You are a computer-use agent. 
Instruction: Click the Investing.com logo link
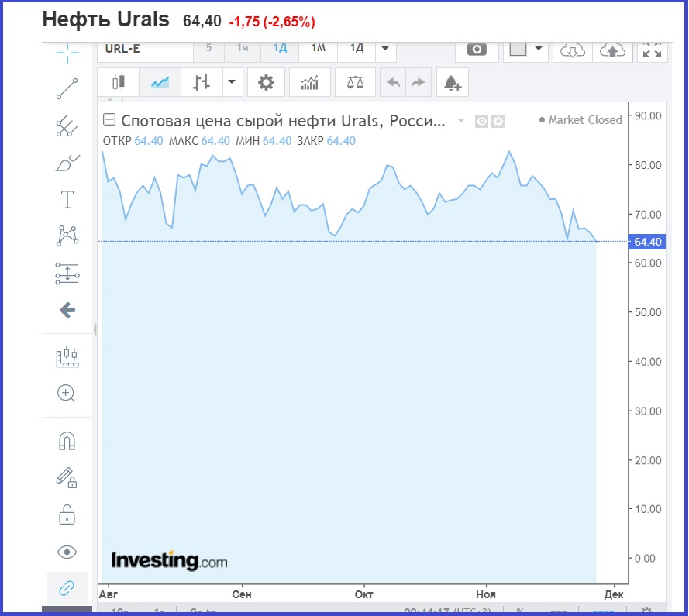pos(169,561)
